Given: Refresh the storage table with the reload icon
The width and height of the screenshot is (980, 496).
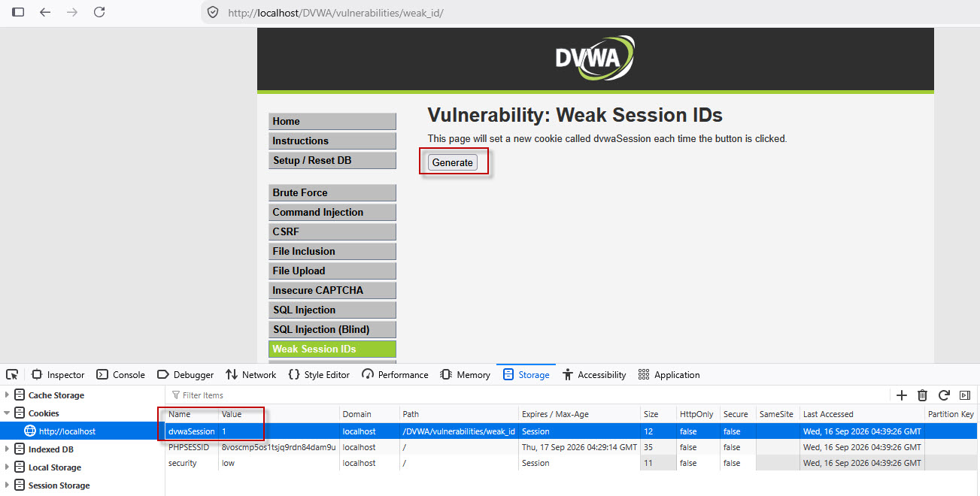Looking at the screenshot, I should pyautogui.click(x=944, y=395).
